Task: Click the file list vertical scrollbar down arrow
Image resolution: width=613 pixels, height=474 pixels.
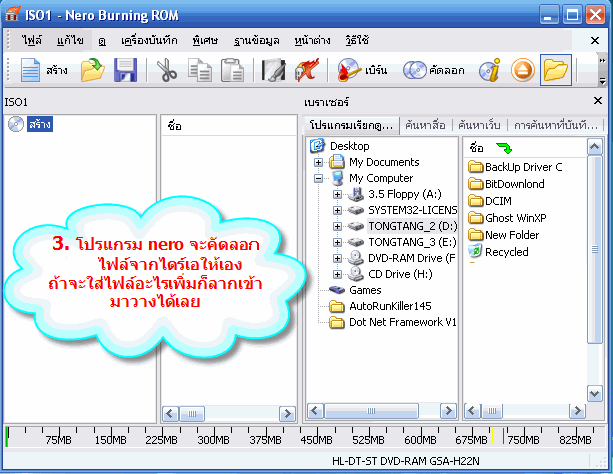Action: 595,393
